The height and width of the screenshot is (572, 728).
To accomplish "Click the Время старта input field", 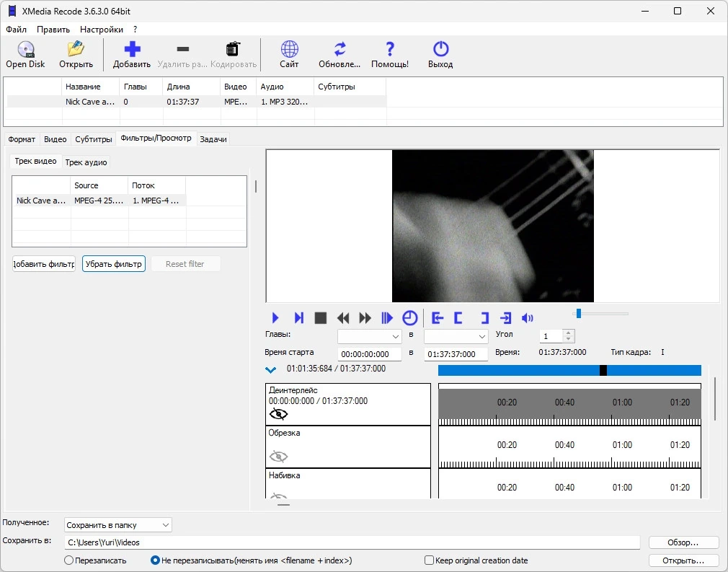I will pos(370,354).
